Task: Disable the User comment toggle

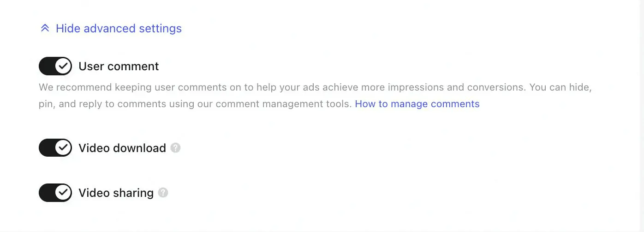Action: click(55, 66)
